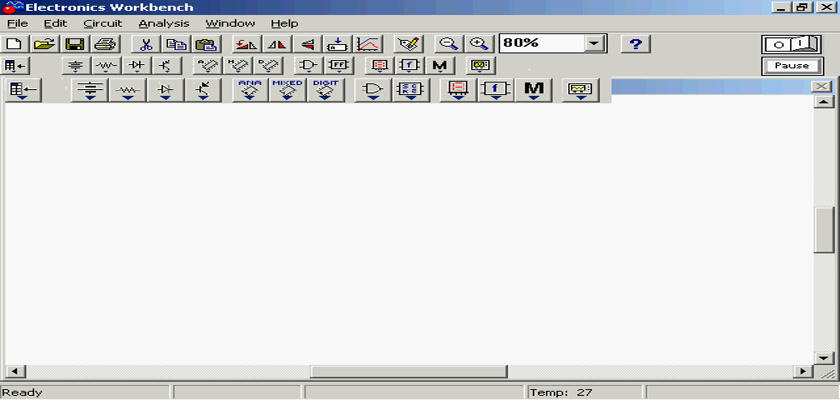Flip the component horizontally
The width and height of the screenshot is (840, 400).
click(277, 44)
